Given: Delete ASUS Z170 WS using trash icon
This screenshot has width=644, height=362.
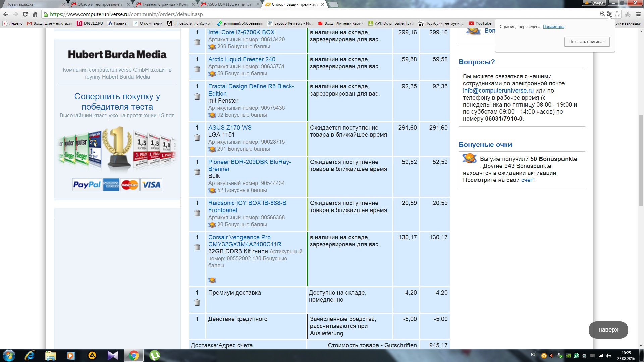Looking at the screenshot, I should coord(197,138).
